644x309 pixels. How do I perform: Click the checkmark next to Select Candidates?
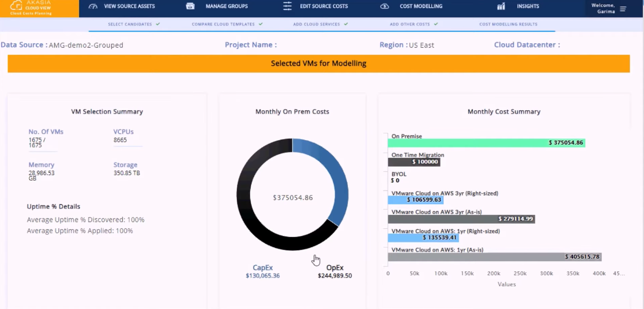point(158,24)
